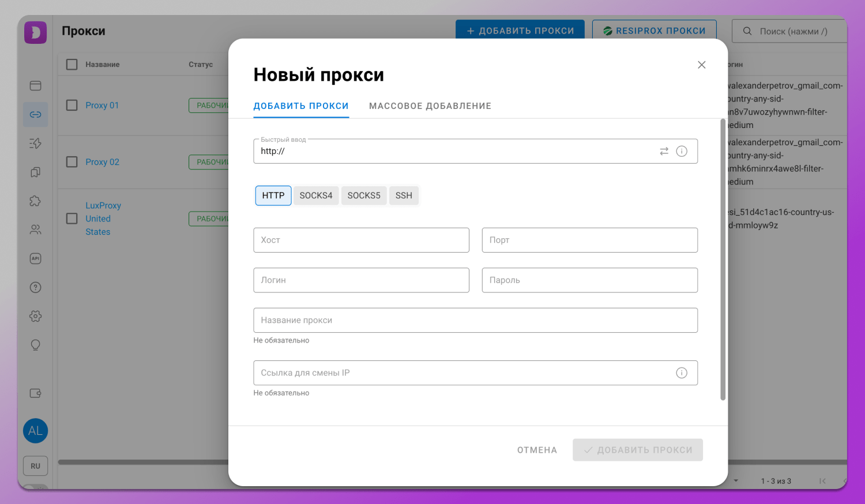Check the checkbox next to Proxy 01
This screenshot has height=504, width=865.
[72, 106]
